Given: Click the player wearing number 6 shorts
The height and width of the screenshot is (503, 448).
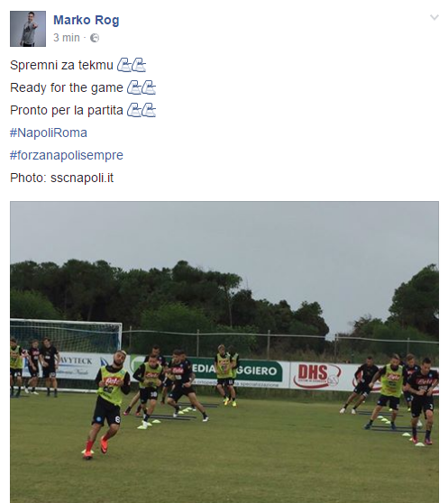Looking at the screenshot, I should click(x=109, y=404).
